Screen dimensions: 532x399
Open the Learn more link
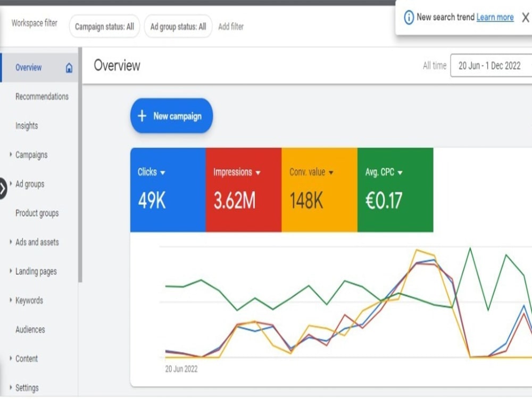point(495,17)
